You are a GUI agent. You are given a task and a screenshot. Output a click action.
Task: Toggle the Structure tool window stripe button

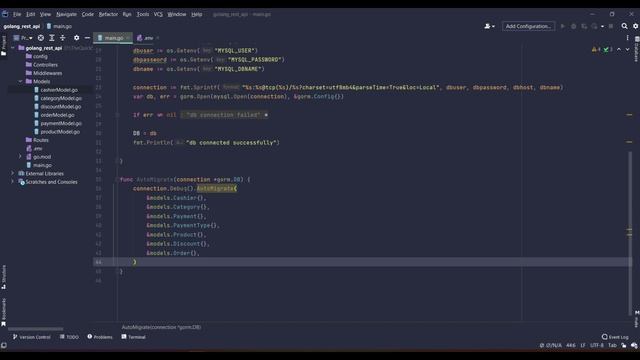[x=4, y=277]
